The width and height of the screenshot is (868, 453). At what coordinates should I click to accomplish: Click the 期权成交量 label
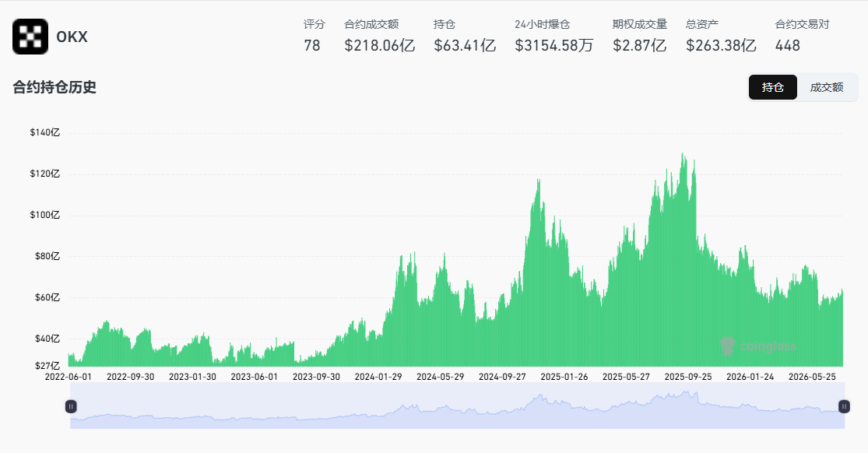pyautogui.click(x=640, y=24)
